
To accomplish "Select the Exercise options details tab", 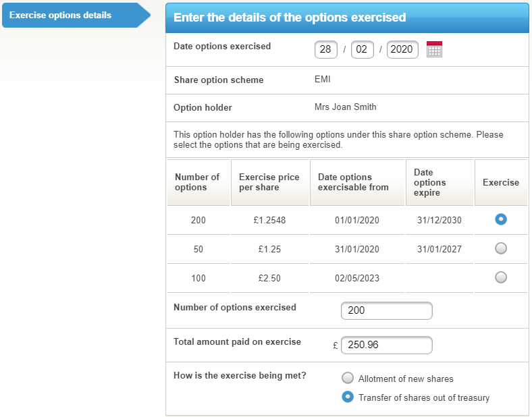I will (71, 16).
